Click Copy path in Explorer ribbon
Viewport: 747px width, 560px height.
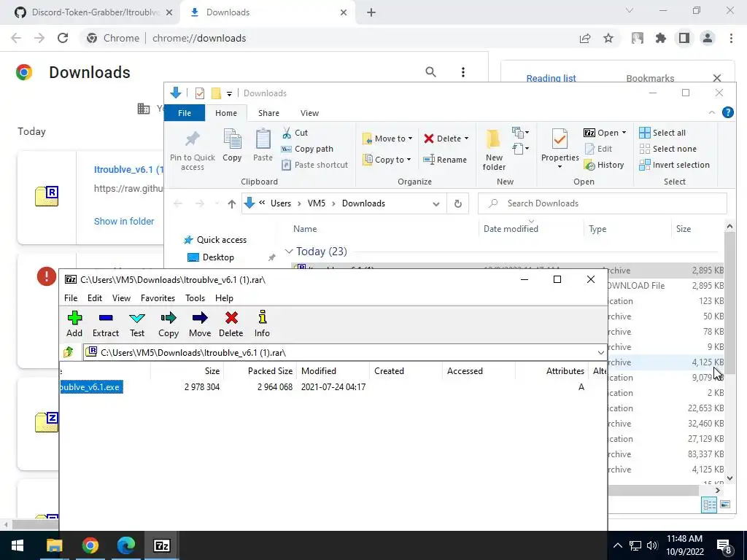pos(307,149)
